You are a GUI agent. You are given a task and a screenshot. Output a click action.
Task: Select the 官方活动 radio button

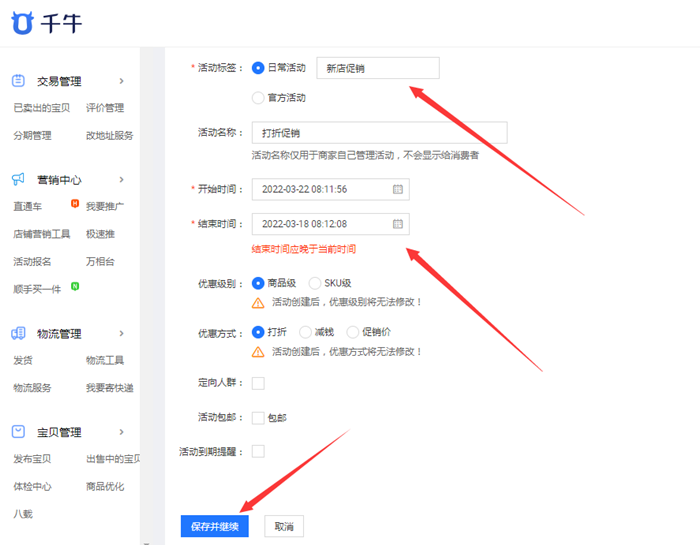(258, 98)
